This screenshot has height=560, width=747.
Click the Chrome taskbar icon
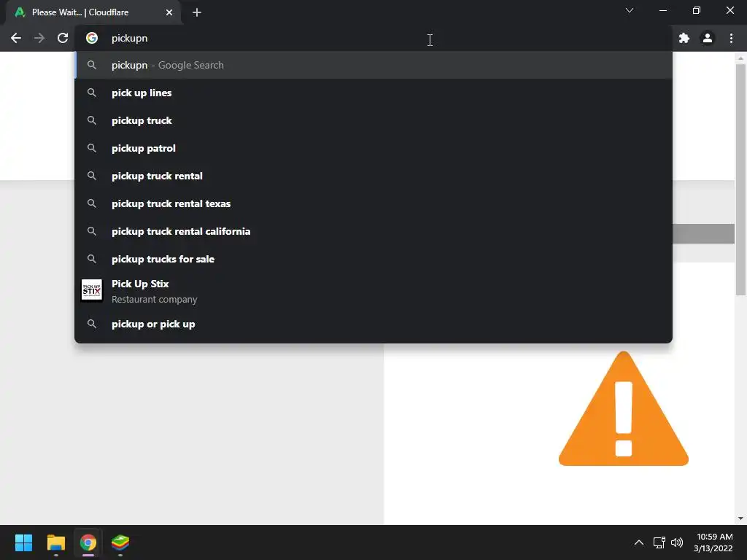coord(88,542)
